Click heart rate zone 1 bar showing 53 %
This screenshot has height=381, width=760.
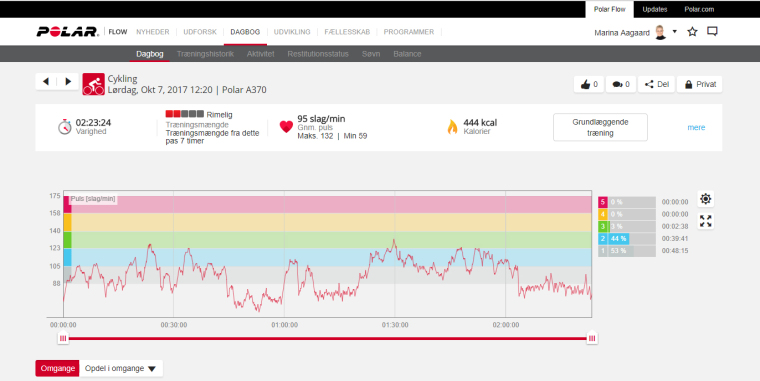[627, 251]
